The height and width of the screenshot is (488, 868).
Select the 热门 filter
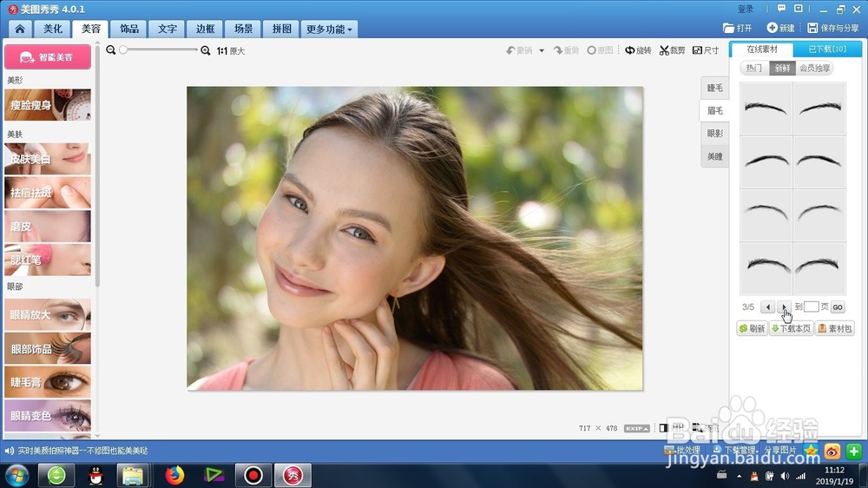pos(754,68)
